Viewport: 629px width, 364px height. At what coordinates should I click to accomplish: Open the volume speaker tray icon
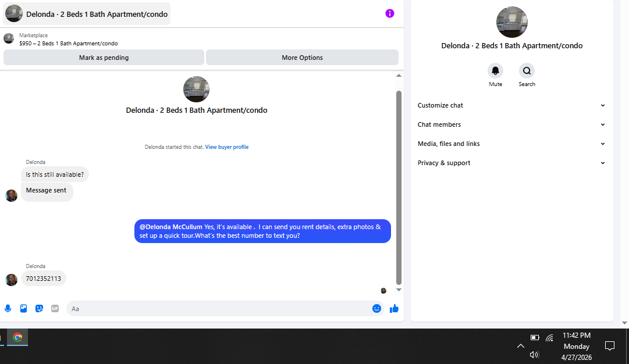click(x=534, y=354)
